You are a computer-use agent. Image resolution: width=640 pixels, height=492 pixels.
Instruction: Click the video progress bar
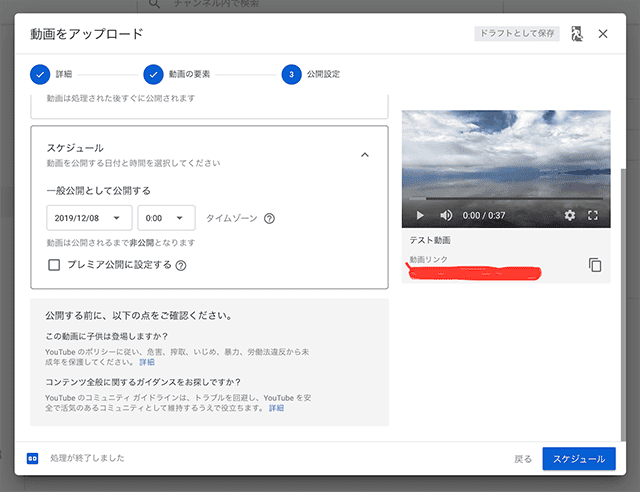(506, 198)
